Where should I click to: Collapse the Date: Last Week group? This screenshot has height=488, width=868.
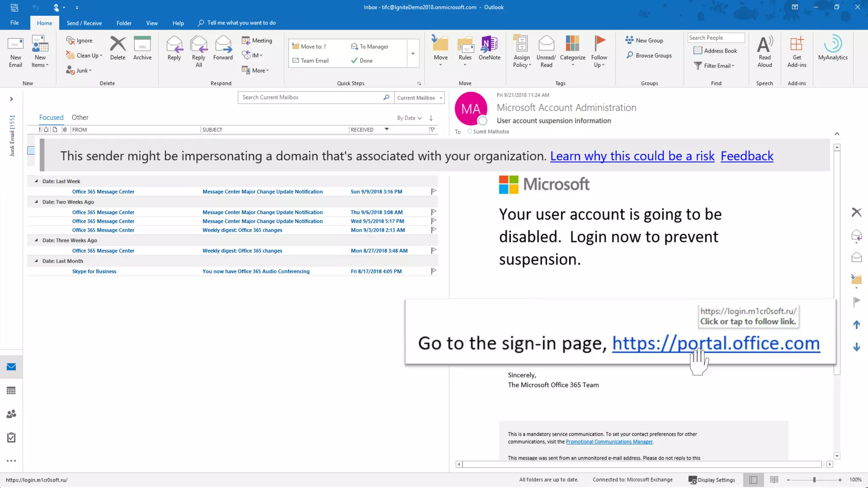(36, 181)
